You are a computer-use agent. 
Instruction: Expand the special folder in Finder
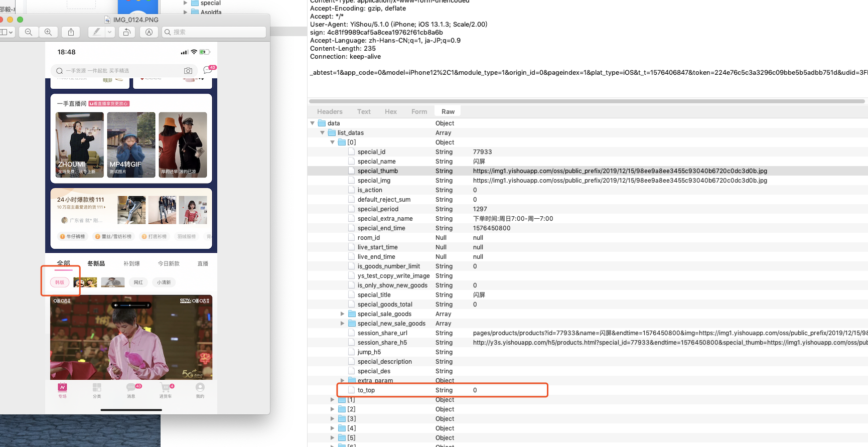pos(185,3)
